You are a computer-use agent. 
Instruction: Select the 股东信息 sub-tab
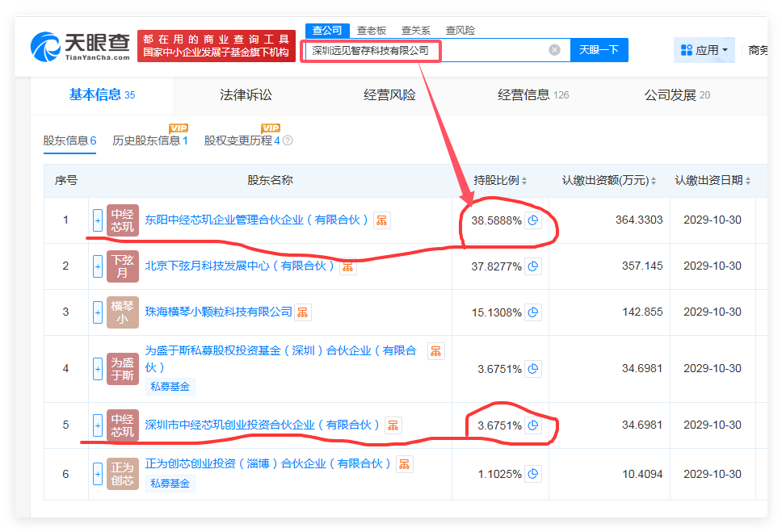point(69,141)
